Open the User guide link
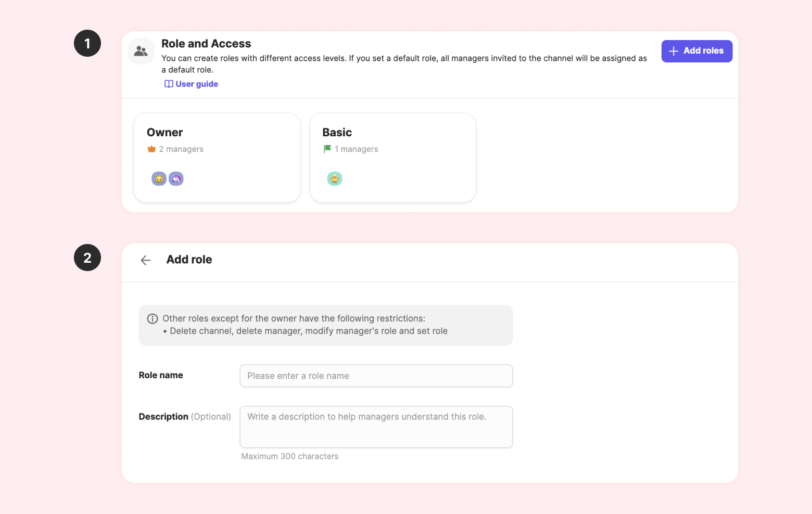812x514 pixels. [x=197, y=84]
